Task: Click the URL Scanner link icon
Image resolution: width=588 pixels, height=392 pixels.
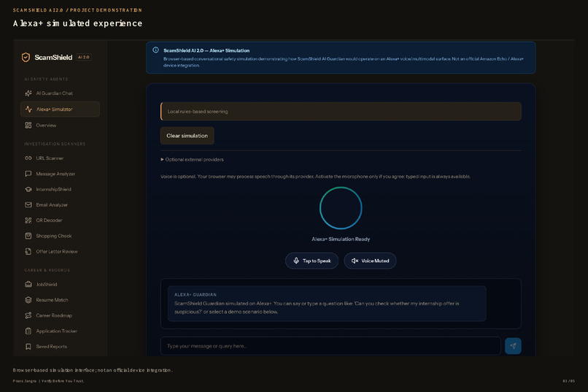Action: point(28,158)
